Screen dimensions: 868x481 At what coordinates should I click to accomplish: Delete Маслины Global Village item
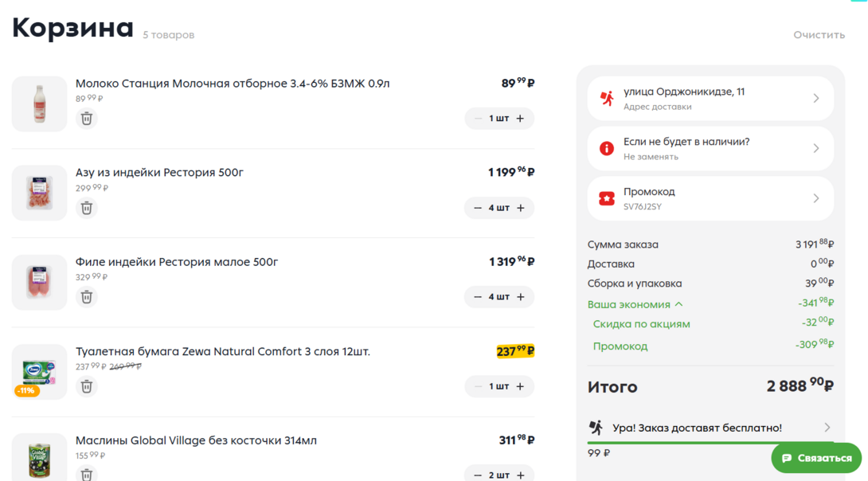[x=87, y=474]
